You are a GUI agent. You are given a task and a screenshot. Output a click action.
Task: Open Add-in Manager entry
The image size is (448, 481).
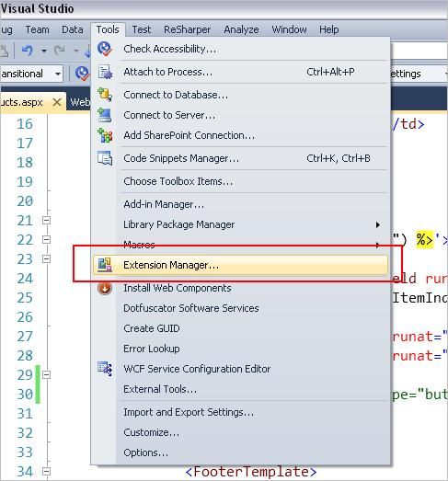pos(241,204)
